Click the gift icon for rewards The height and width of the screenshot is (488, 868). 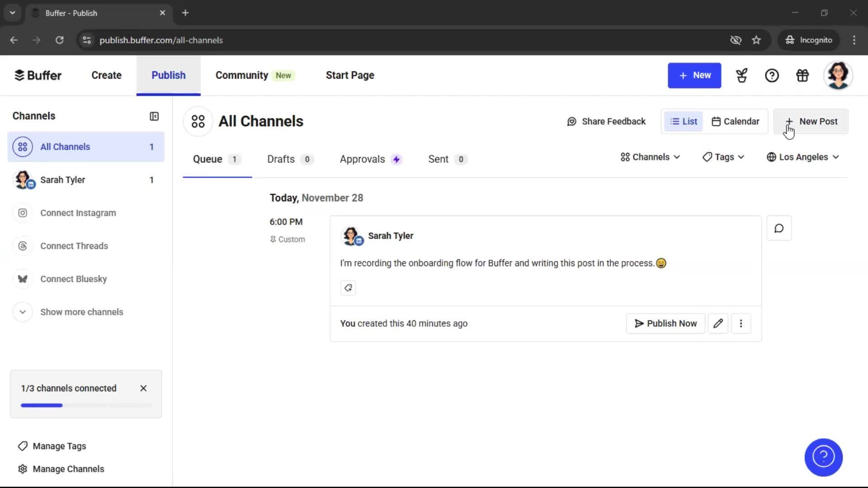tap(802, 75)
